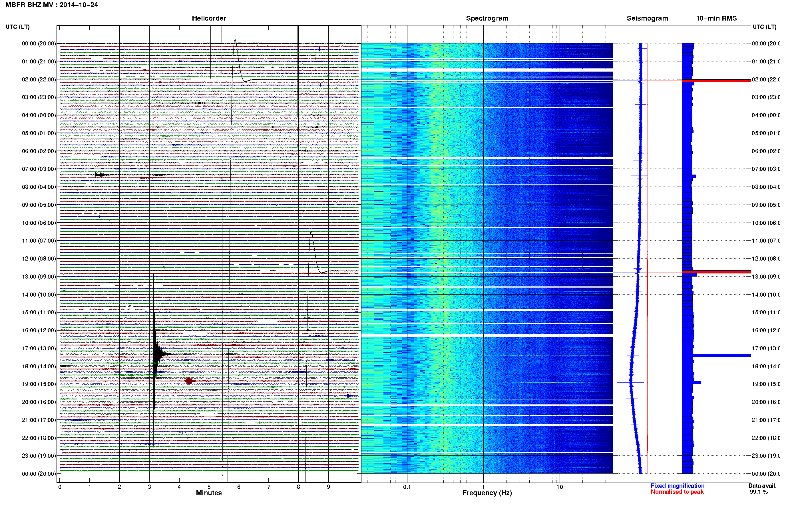The height and width of the screenshot is (508, 812).
Task: Click the left '19:00 (15:00)' time label
Action: (x=39, y=384)
